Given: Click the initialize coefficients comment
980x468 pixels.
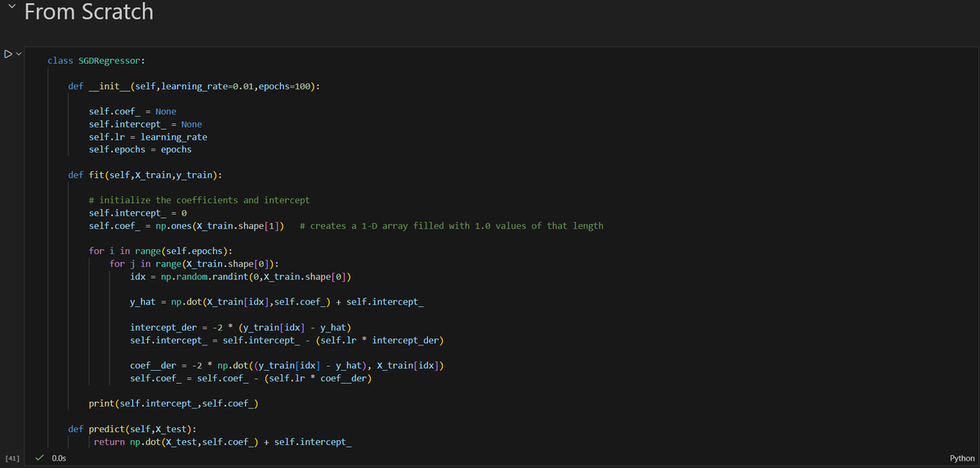Looking at the screenshot, I should click(x=199, y=200).
